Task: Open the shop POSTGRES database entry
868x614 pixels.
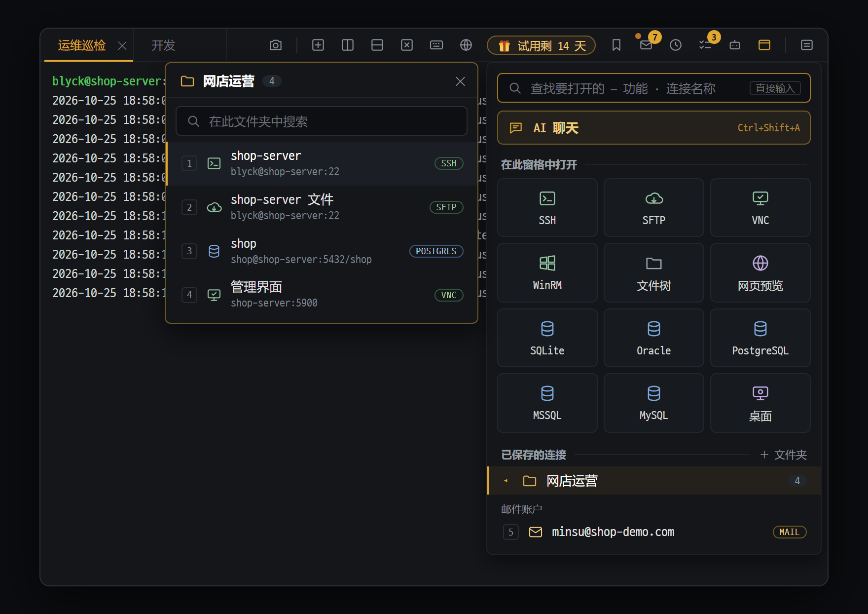Action: [x=322, y=251]
